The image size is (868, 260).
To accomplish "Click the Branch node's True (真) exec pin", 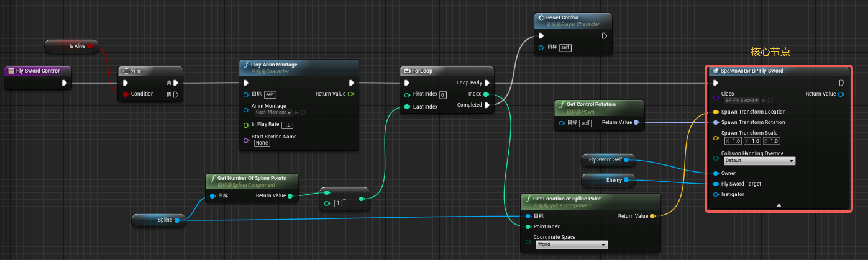I will tap(176, 83).
